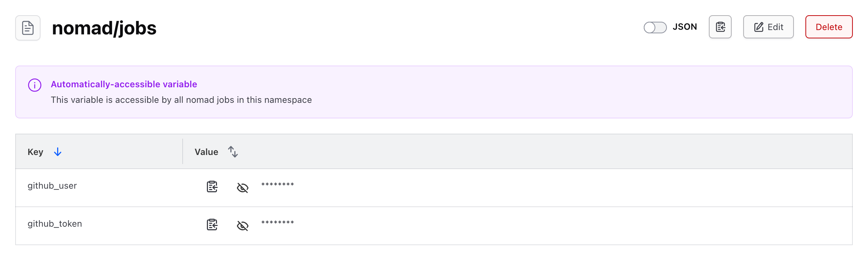Select the github_token key cell
The height and width of the screenshot is (260, 868).
coord(55,224)
